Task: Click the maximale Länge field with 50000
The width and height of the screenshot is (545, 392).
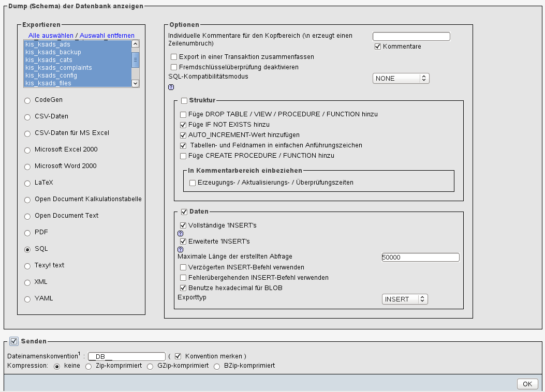Action: (x=421, y=258)
